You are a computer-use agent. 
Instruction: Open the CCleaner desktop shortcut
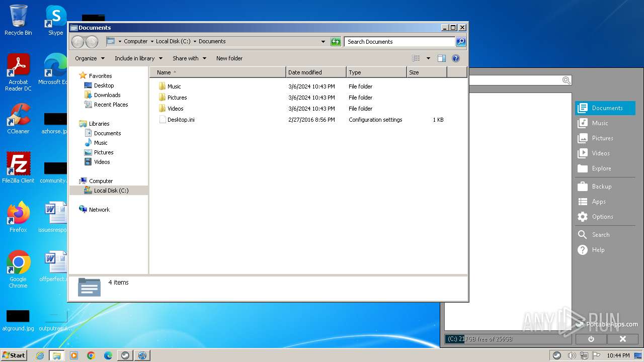tap(18, 119)
